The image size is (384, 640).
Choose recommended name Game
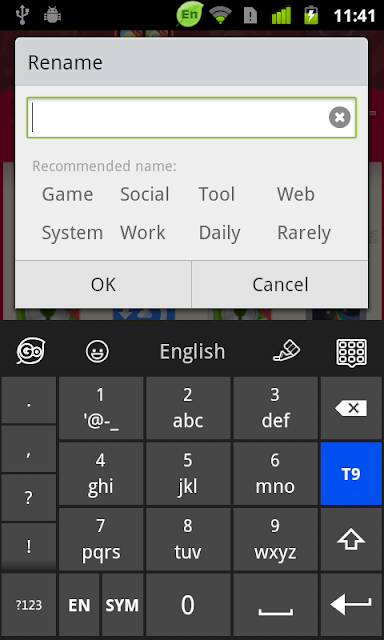pyautogui.click(x=67, y=194)
